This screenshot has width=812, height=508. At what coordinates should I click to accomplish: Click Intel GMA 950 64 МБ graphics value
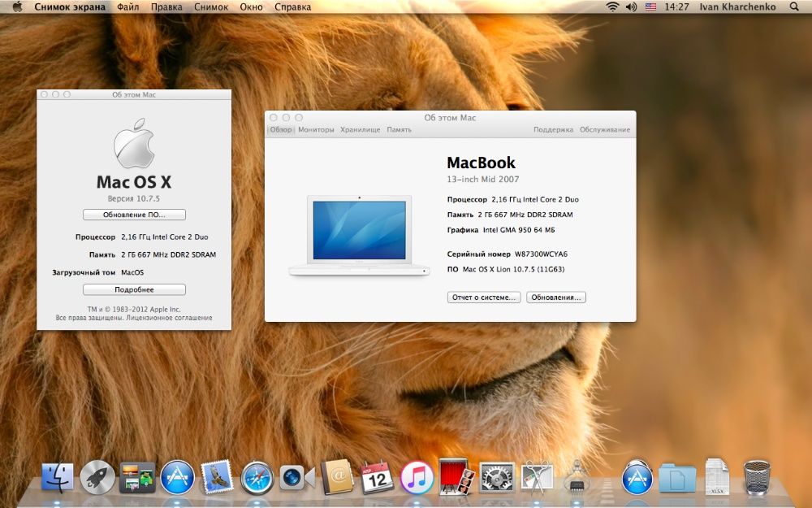(518, 230)
